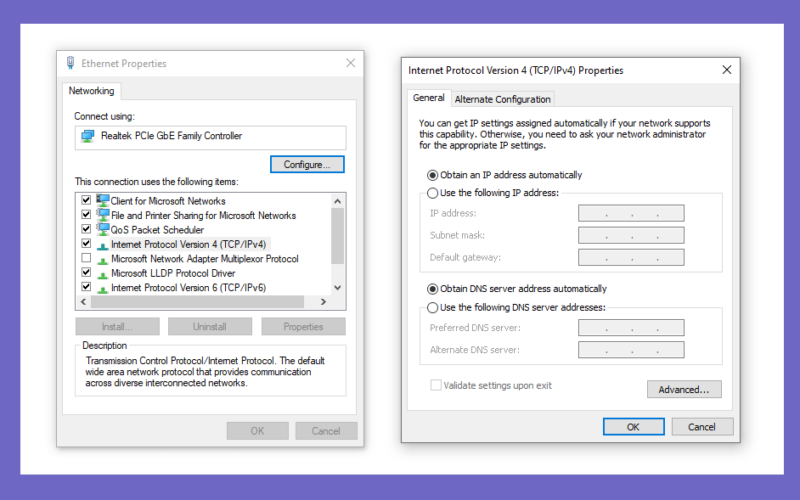800x500 pixels.
Task: Confirm IPv4 Properties with OK
Action: (634, 427)
